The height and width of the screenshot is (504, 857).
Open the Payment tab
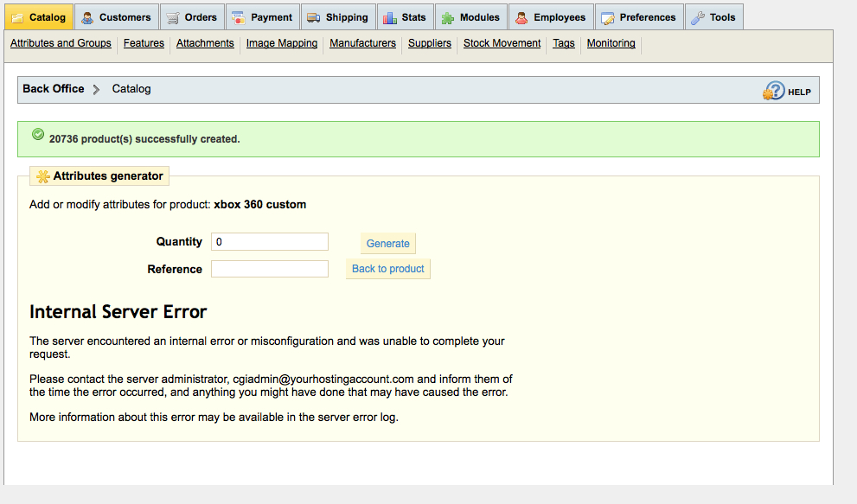click(x=262, y=17)
